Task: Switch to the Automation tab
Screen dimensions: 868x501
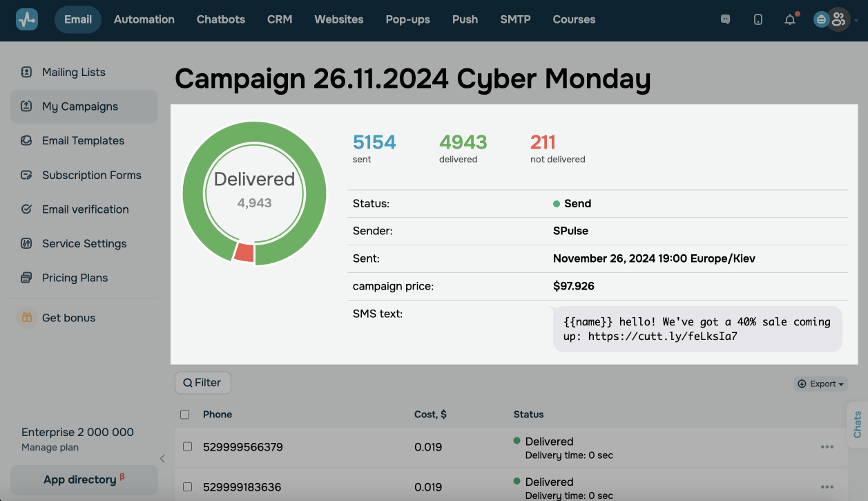Action: click(x=144, y=19)
